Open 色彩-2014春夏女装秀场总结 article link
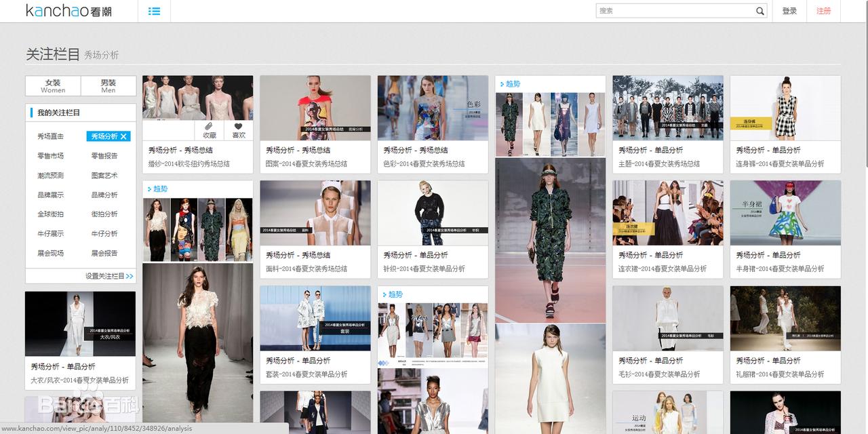This screenshot has height=434, width=868. 424,163
